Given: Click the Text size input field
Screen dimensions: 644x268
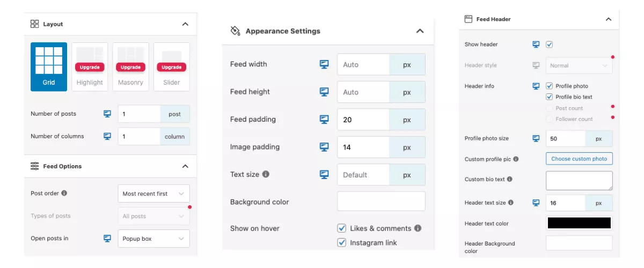Looking at the screenshot, I should tap(363, 175).
